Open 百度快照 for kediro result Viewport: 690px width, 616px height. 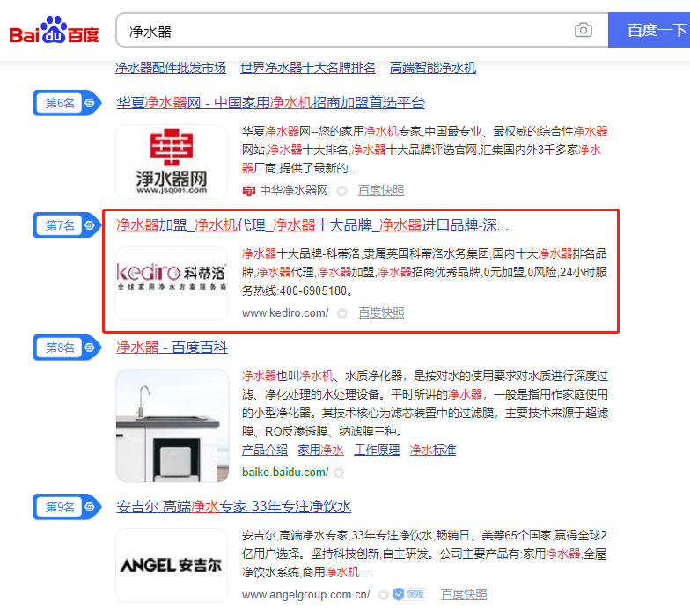pos(381,313)
